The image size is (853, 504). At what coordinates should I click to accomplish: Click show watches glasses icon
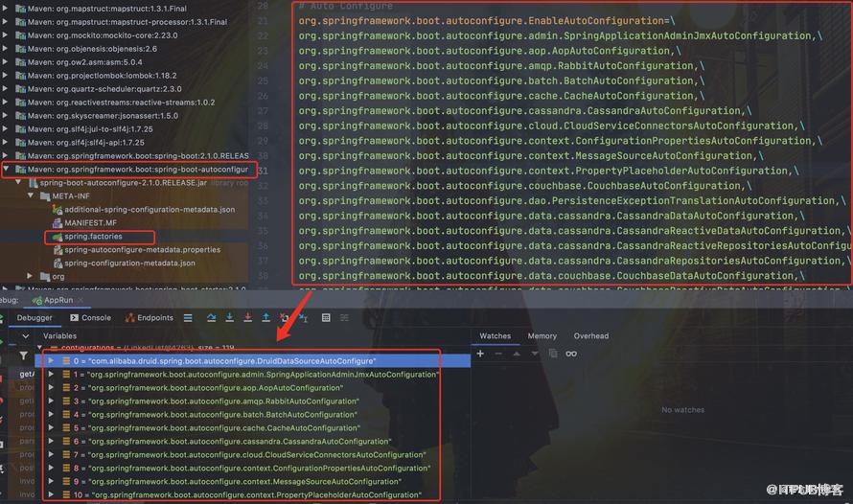click(570, 354)
